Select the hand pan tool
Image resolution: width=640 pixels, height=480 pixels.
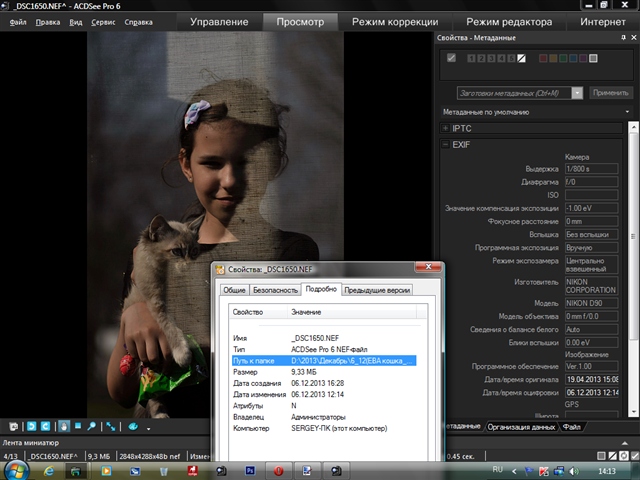[63, 426]
